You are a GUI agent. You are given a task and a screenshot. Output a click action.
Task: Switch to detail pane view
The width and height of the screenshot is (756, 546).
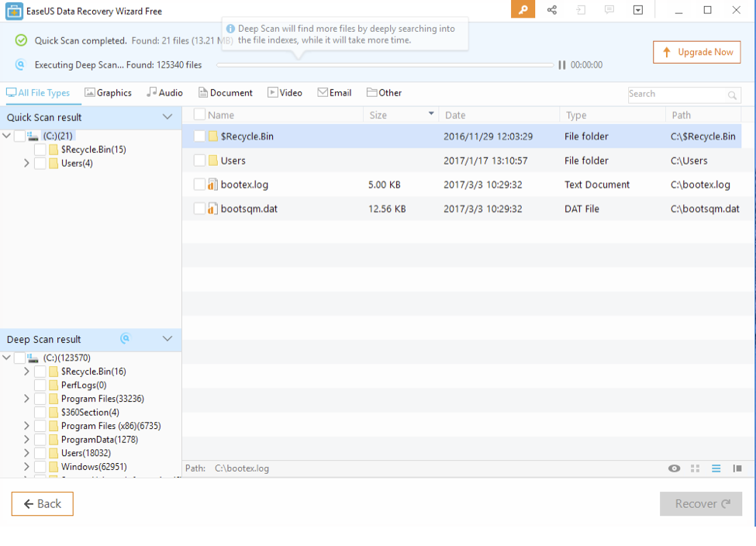pos(737,468)
